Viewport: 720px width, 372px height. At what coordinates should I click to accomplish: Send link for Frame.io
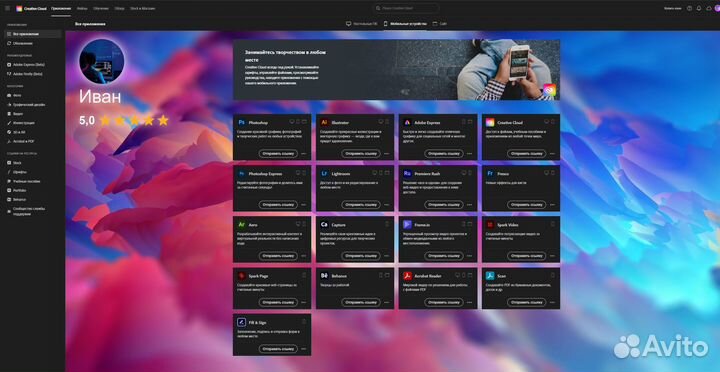444,256
